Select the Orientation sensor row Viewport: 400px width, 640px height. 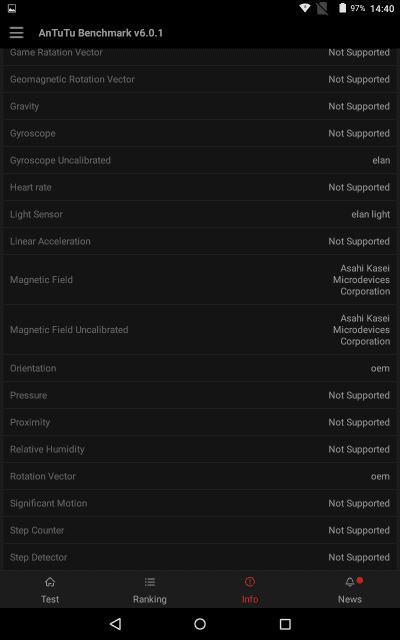[x=200, y=368]
